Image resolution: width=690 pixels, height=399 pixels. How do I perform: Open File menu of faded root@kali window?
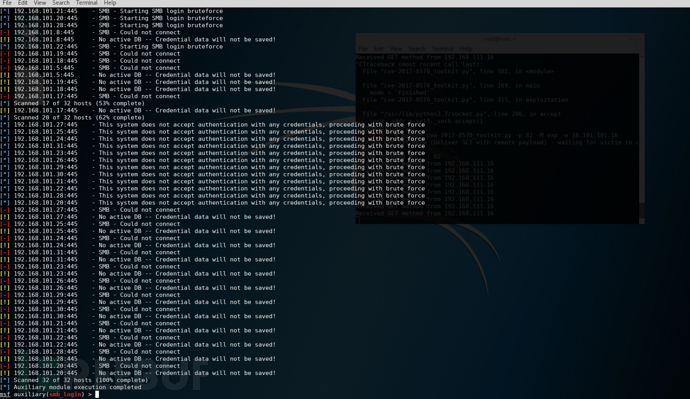[363, 49]
